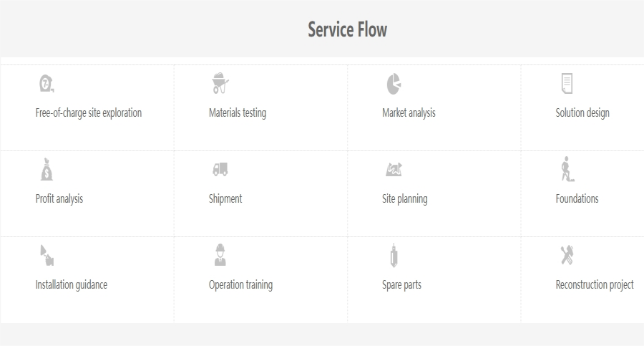Click the wheelbarrow icon above Materials testing

(x=220, y=83)
